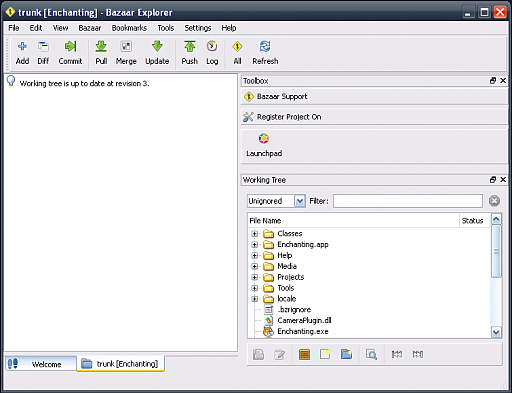Click the expand all icon in the Working Tree toolbar
512x393 pixels.
click(x=418, y=354)
